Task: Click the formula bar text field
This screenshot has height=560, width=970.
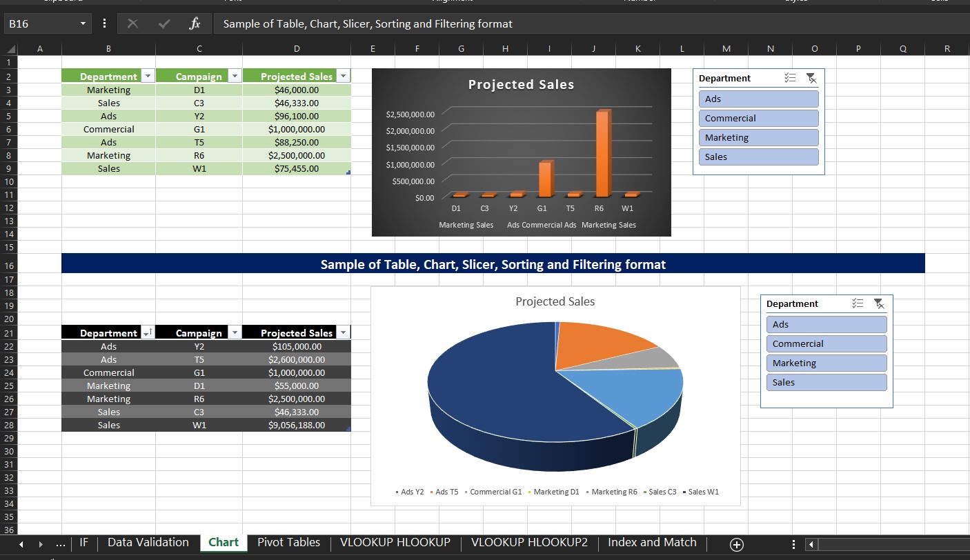Action: click(x=593, y=24)
